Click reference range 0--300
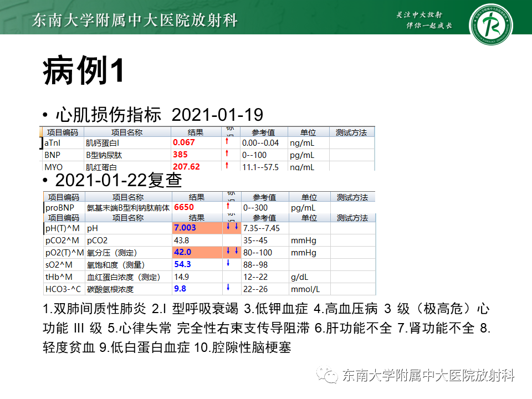Screen dimensions: 532x399 [x=255, y=208]
